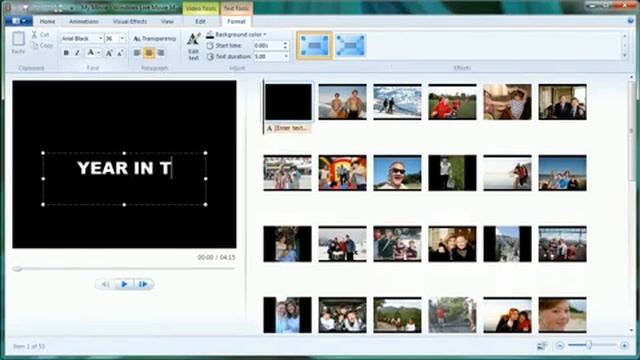Viewport: 640px width, 360px height.
Task: Click the thumbnail size icon in status bar
Action: click(542, 346)
